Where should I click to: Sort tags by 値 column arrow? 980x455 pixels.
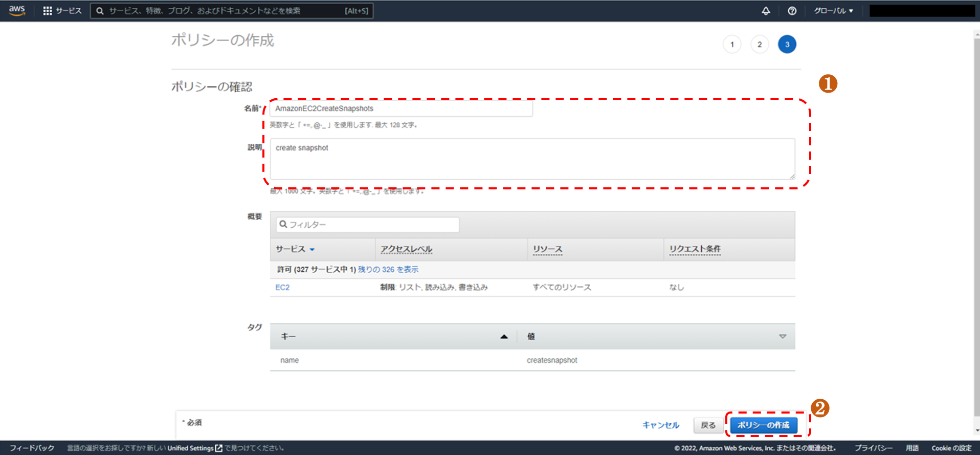(x=782, y=337)
